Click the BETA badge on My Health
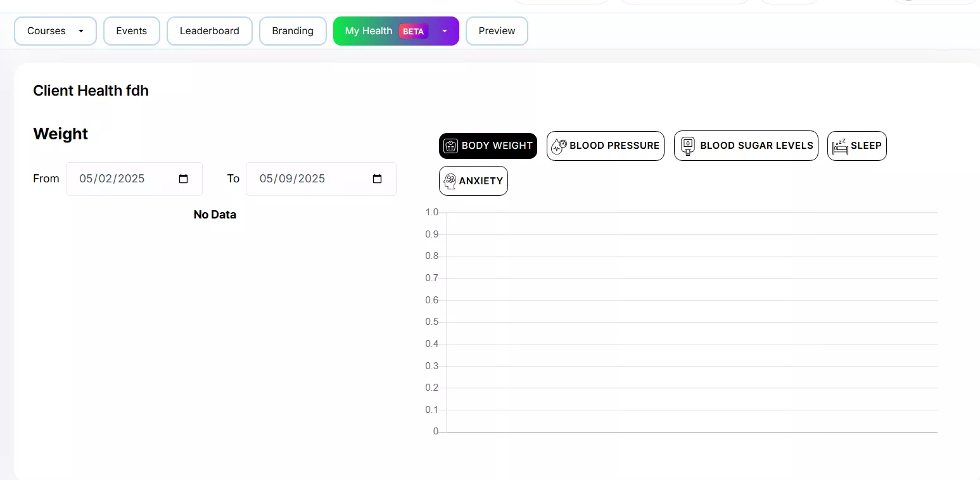 [414, 31]
